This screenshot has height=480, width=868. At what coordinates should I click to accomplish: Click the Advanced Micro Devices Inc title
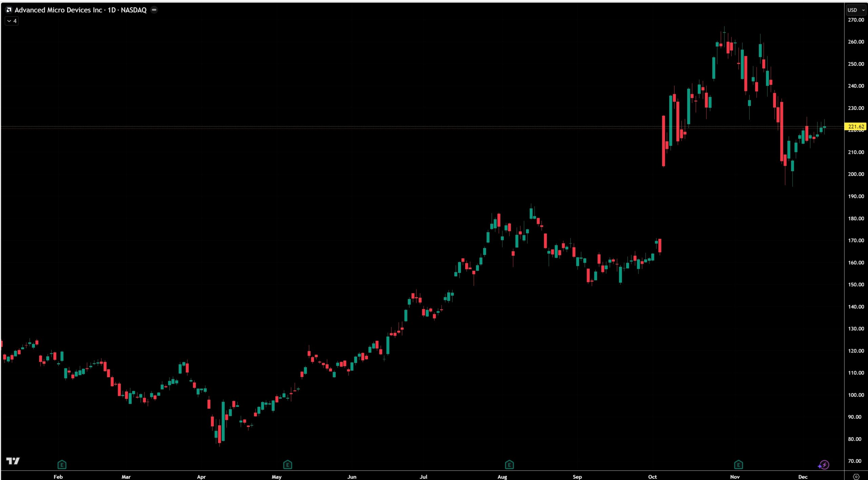pos(58,10)
